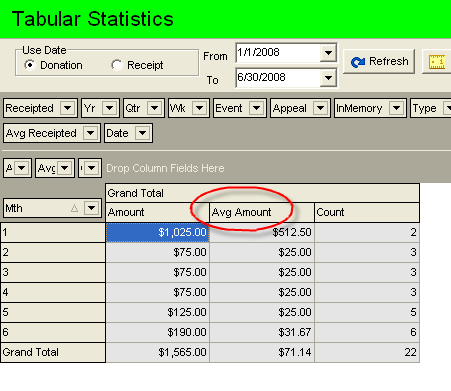Open the Yr filter field dropdown

[x=110, y=108]
